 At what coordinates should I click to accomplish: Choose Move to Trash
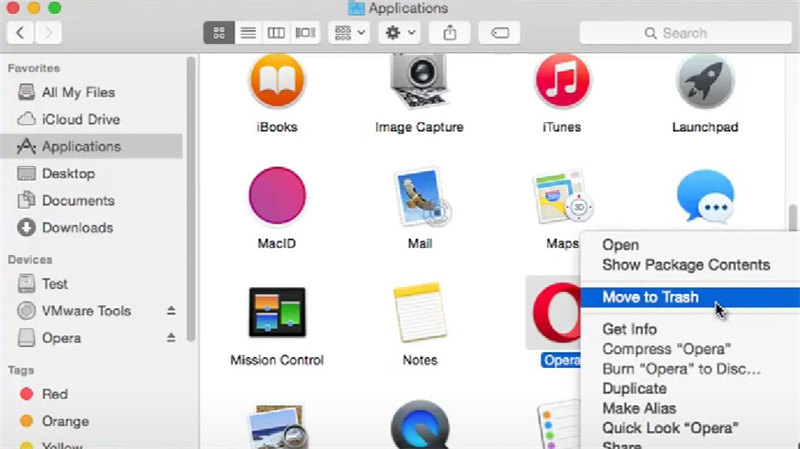tap(690, 297)
